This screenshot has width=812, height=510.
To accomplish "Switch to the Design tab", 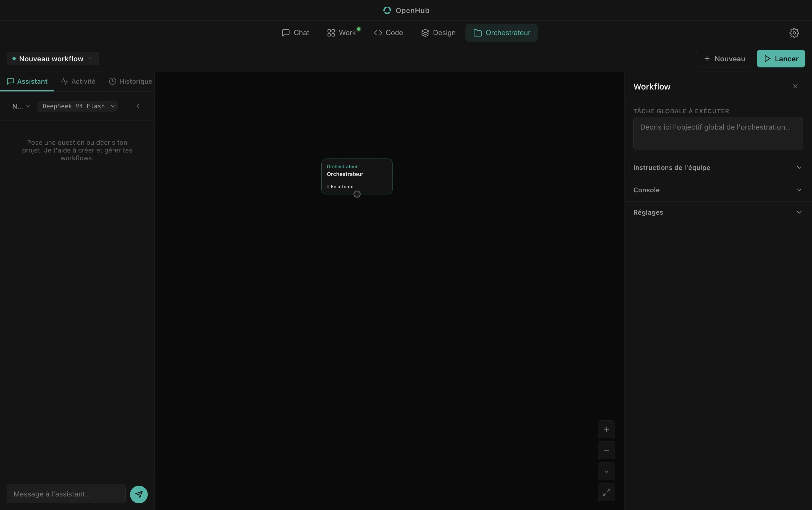I will click(x=438, y=33).
